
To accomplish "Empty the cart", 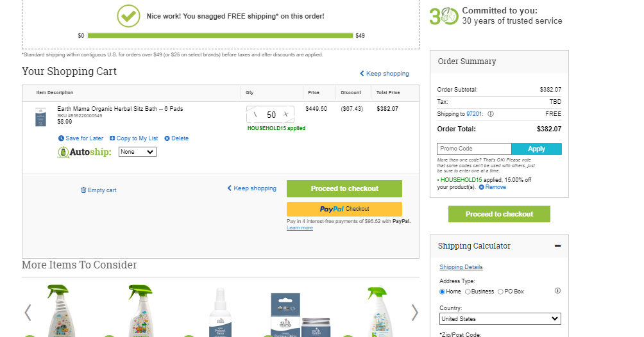I will [x=99, y=190].
